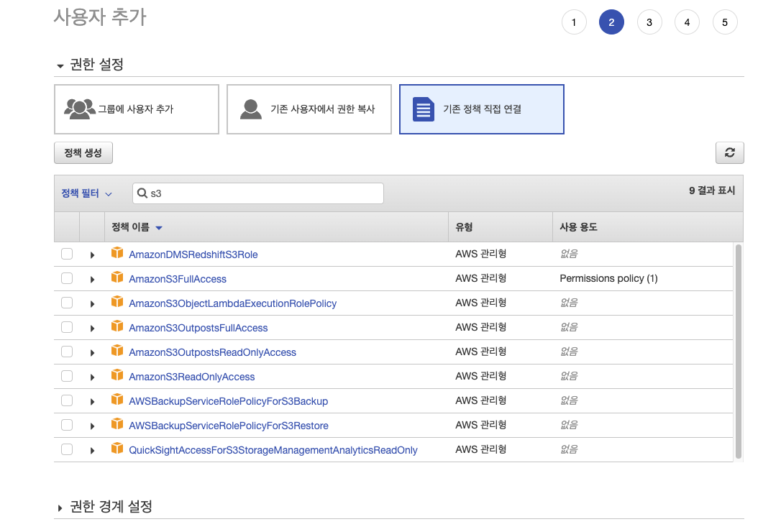The width and height of the screenshot is (781, 532).
Task: Check the AmazonDMSRedshiftS3Role checkbox
Action: point(67,254)
